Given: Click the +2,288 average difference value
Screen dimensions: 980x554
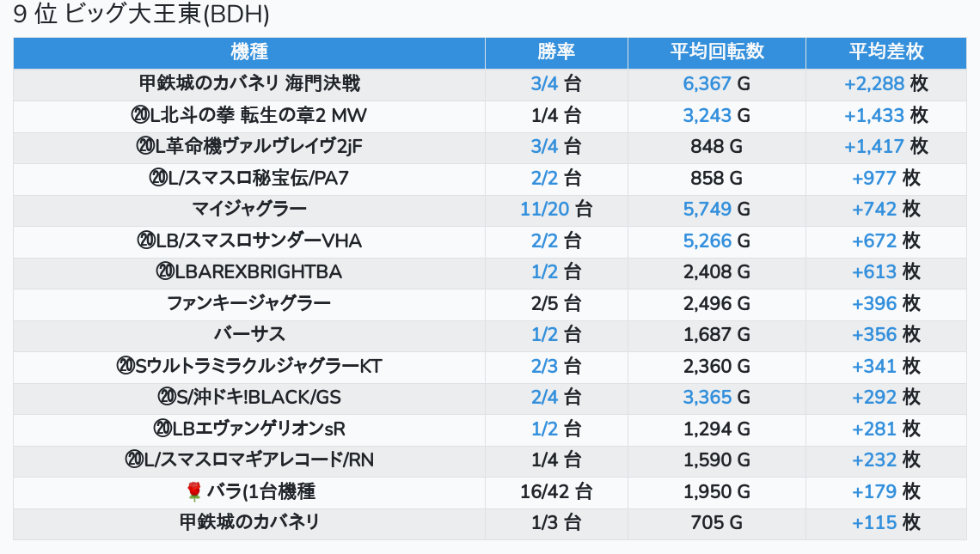Looking at the screenshot, I should click(874, 84).
